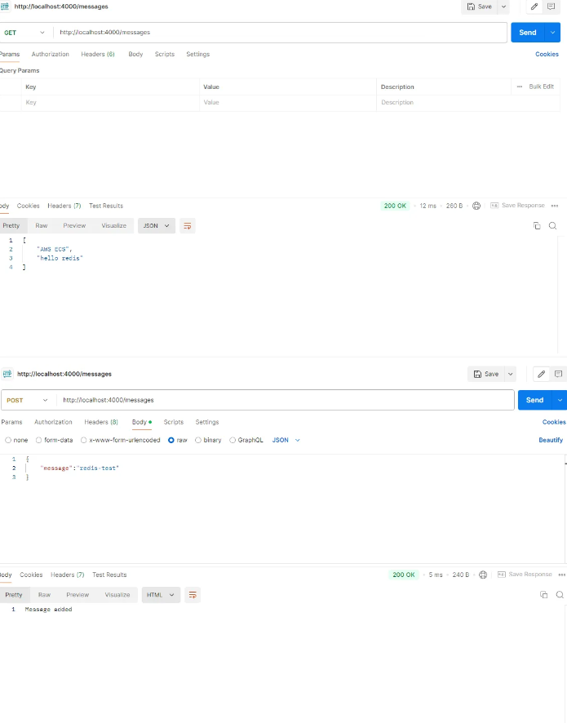This screenshot has width=567, height=728.
Task: Open Cookies tab in POST response
Action: pos(31,575)
